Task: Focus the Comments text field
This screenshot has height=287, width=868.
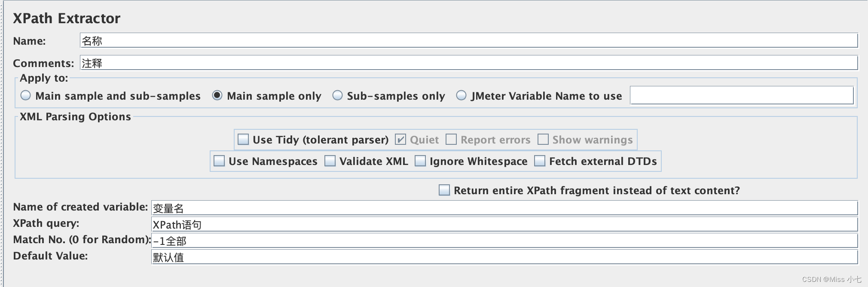Action: (x=468, y=63)
